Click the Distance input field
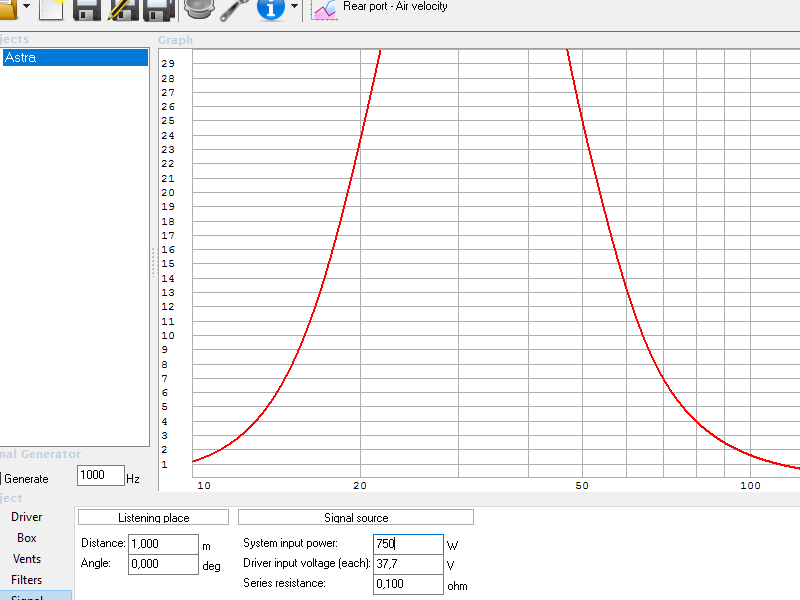The width and height of the screenshot is (800, 600). point(163,544)
